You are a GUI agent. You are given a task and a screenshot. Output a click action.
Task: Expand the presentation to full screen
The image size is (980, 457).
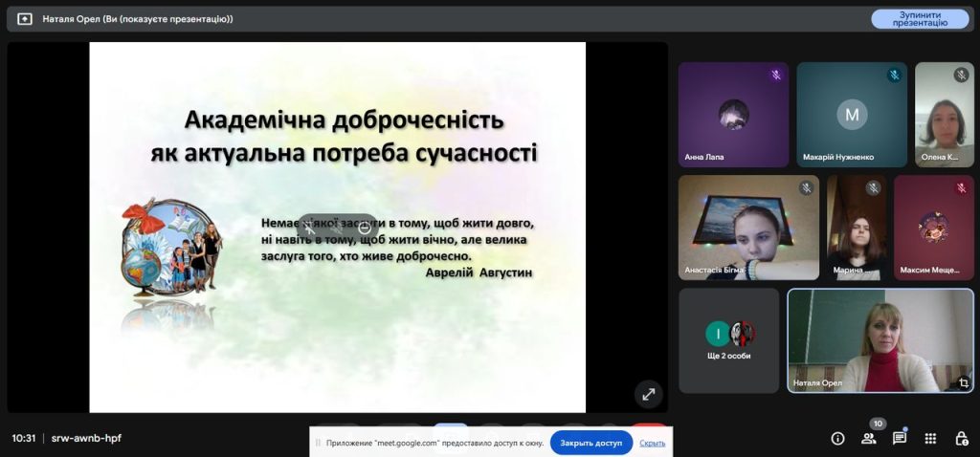tap(648, 393)
